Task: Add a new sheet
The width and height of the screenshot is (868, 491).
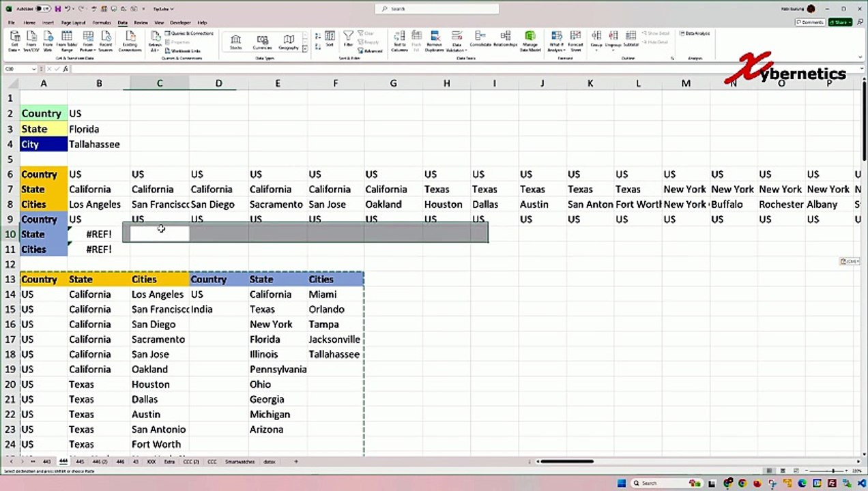Action: pos(295,462)
